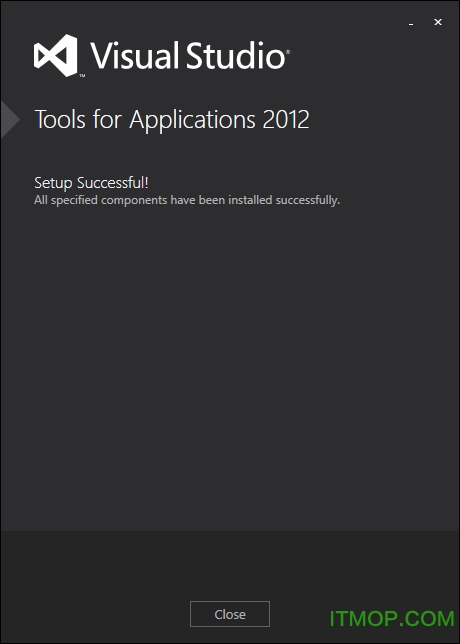Click the TM mark below the logo

point(82,76)
